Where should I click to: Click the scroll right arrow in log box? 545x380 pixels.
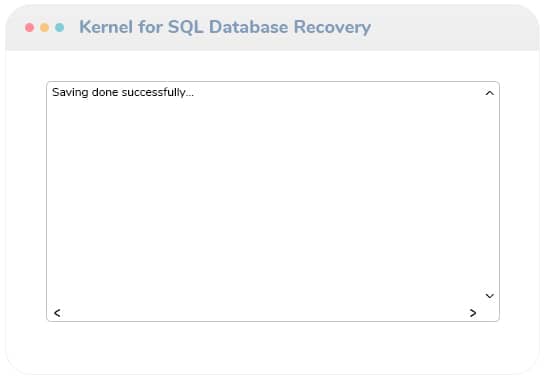pyautogui.click(x=473, y=313)
